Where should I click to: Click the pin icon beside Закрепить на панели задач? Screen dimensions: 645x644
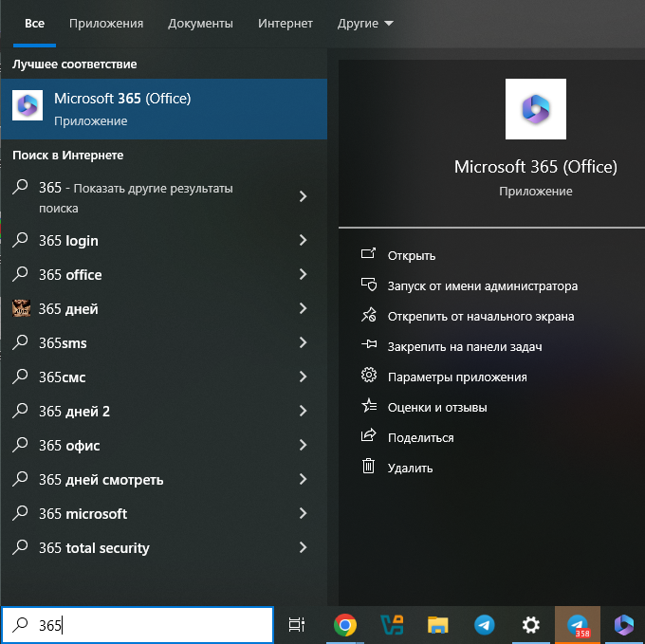point(369,343)
